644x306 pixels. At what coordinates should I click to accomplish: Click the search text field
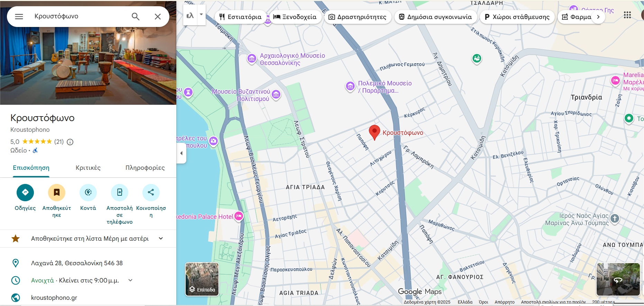click(x=80, y=17)
